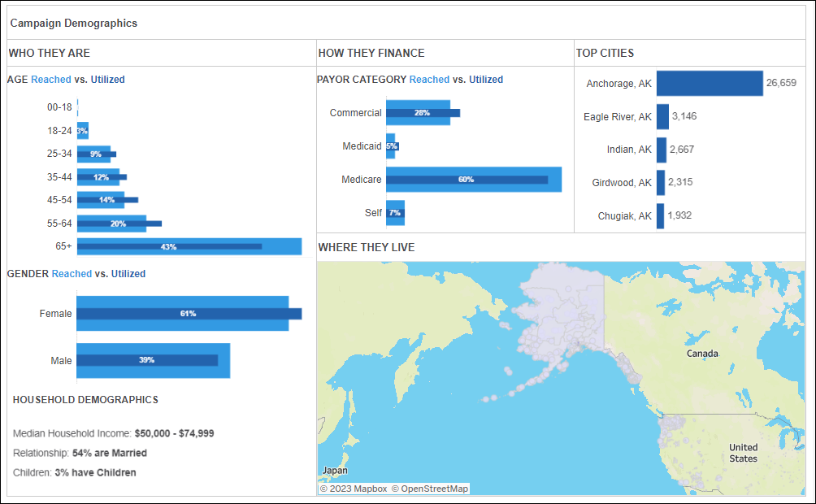Click the "WHO THEY ARE" section header
The height and width of the screenshot is (504, 816).
pyautogui.click(x=49, y=53)
